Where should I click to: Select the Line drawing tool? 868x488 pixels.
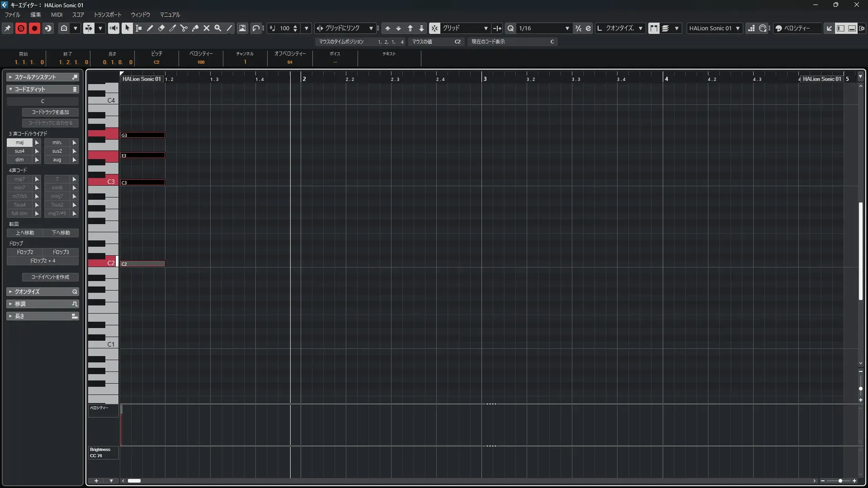point(229,28)
